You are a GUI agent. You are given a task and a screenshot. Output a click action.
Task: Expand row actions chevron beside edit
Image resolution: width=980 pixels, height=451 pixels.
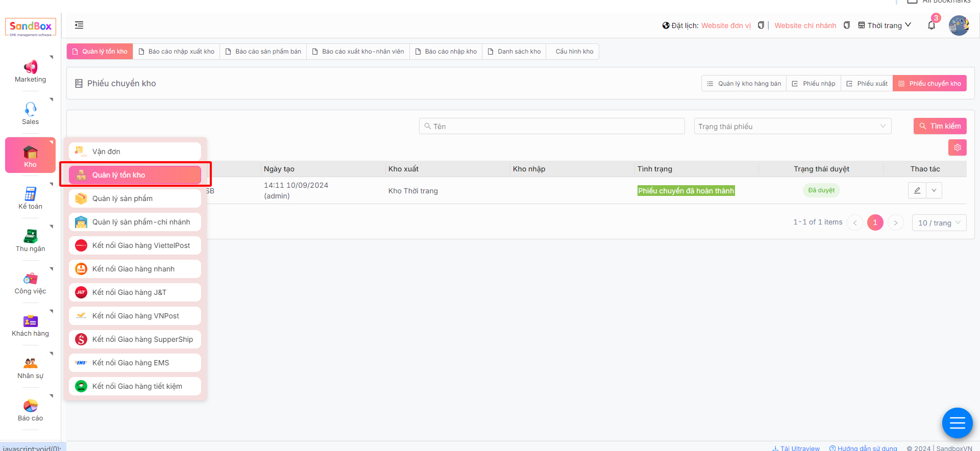(x=934, y=190)
